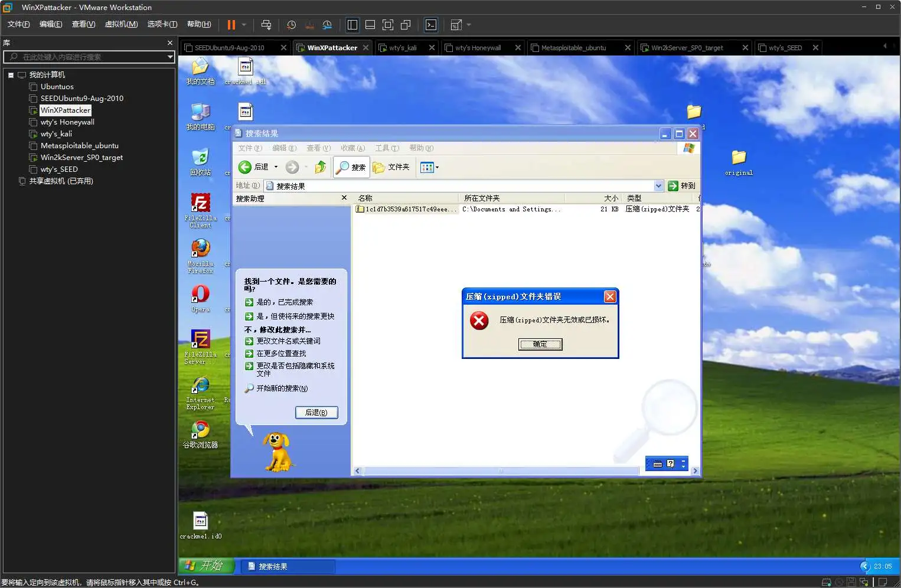Viewport: 901px width, 588px height.
Task: Select the 谷歌浏览器 Chrome desktop icon
Action: coord(200,434)
